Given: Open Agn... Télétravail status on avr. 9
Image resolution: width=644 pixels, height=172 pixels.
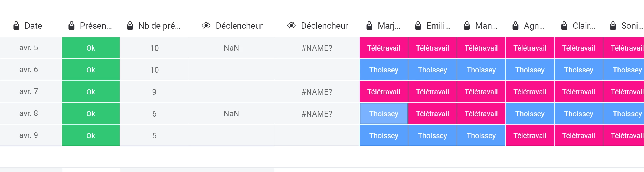Looking at the screenshot, I should coord(530,135).
